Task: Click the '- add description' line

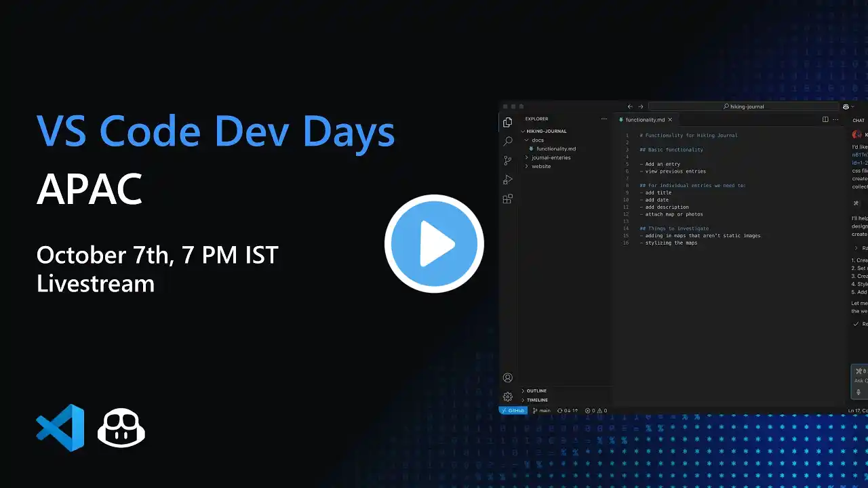Action: pyautogui.click(x=664, y=207)
